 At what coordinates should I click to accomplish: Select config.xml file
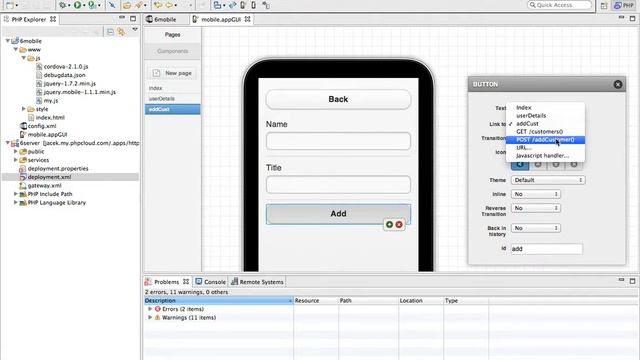[x=42, y=126]
